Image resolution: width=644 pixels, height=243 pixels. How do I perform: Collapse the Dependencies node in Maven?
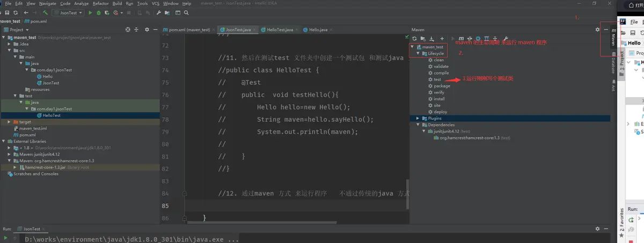(419, 124)
